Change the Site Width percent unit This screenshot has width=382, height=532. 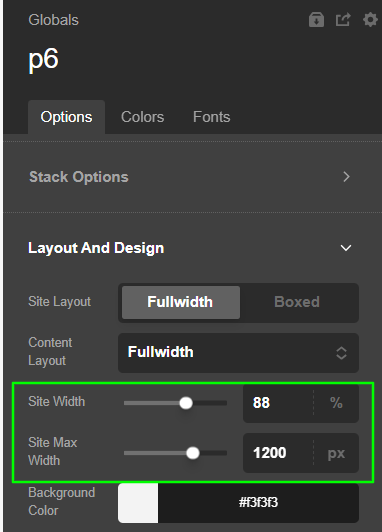tap(336, 403)
